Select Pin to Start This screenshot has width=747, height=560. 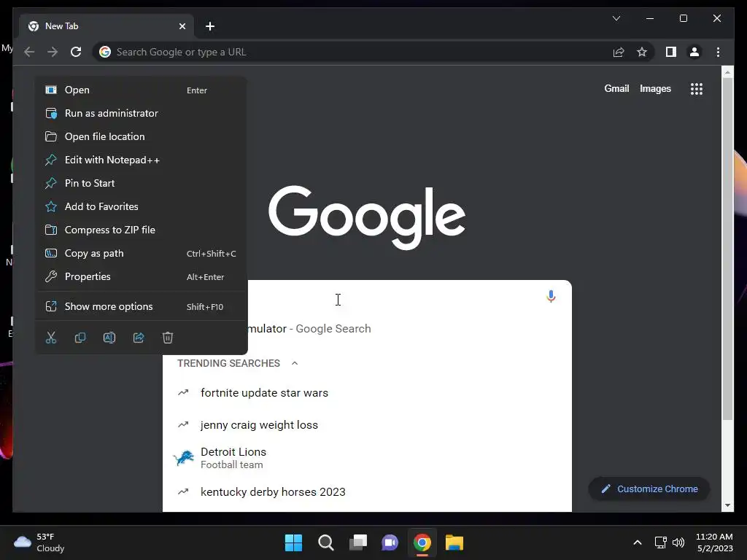[x=141, y=183]
